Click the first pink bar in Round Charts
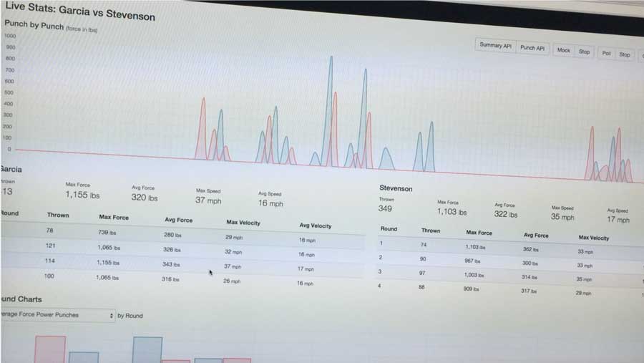Image resolution: width=644 pixels, height=363 pixels. 50,349
